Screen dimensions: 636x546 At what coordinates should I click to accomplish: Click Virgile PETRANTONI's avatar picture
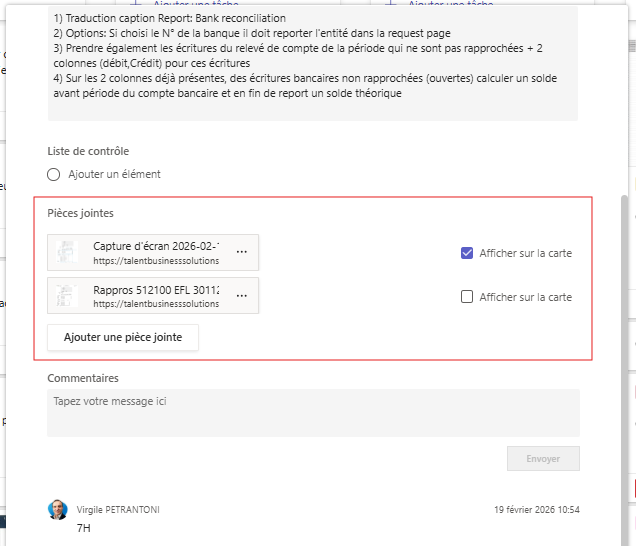pyautogui.click(x=58, y=510)
